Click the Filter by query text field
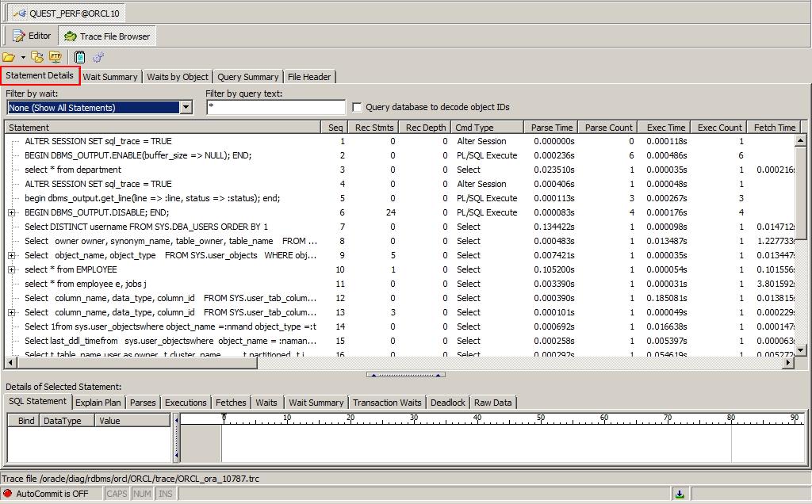The height and width of the screenshot is (504, 812). click(275, 108)
